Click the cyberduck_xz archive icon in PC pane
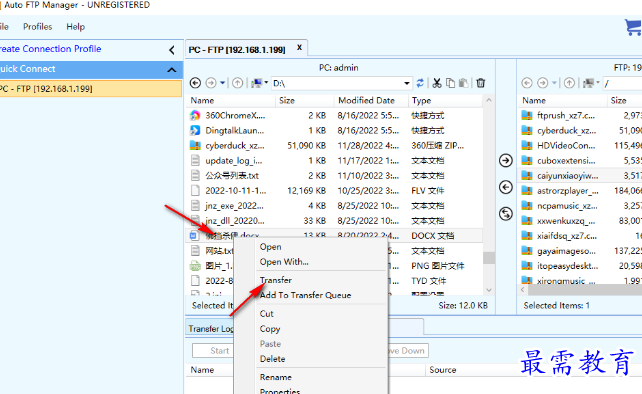Image resolution: width=642 pixels, height=394 pixels. (x=195, y=145)
